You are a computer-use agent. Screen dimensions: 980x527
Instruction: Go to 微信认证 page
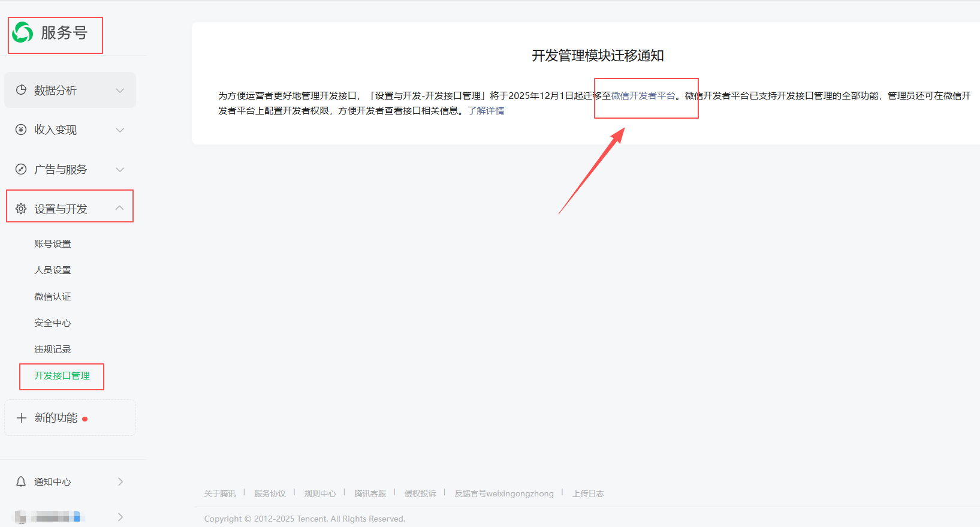coord(53,297)
